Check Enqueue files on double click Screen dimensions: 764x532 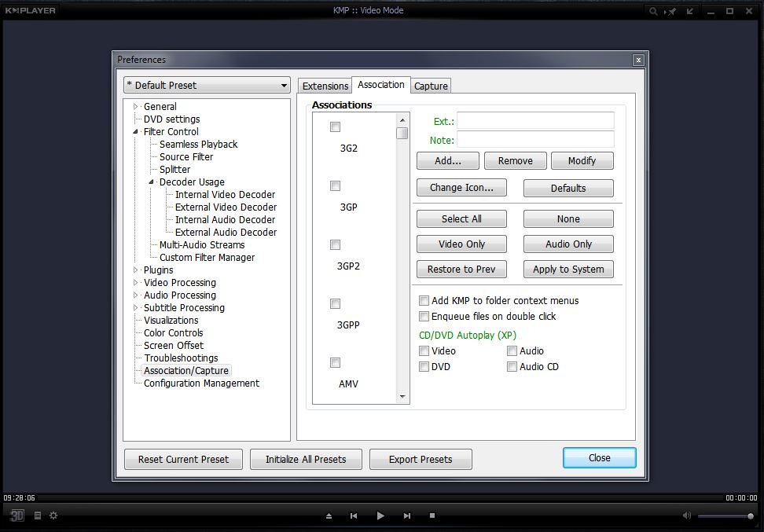[424, 316]
